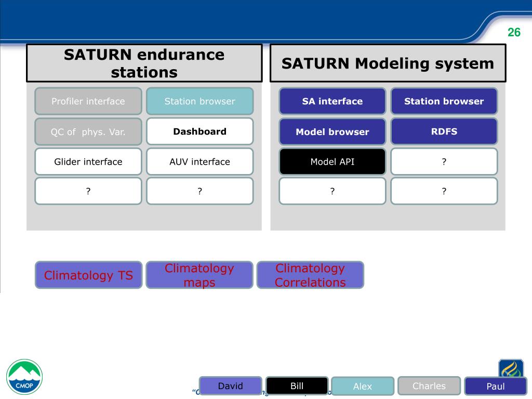532x399 pixels.
Task: Click the dark blue Paul legend tag
Action: pos(496,386)
